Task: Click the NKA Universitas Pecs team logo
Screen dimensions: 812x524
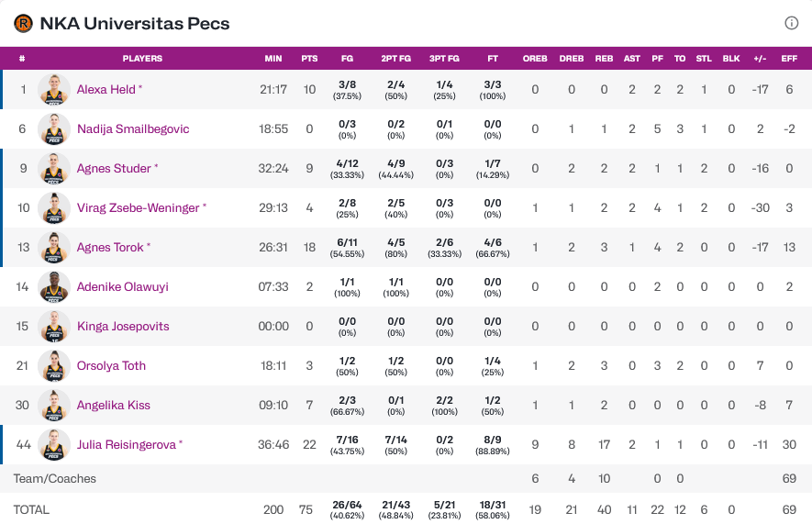Action: 23,24
